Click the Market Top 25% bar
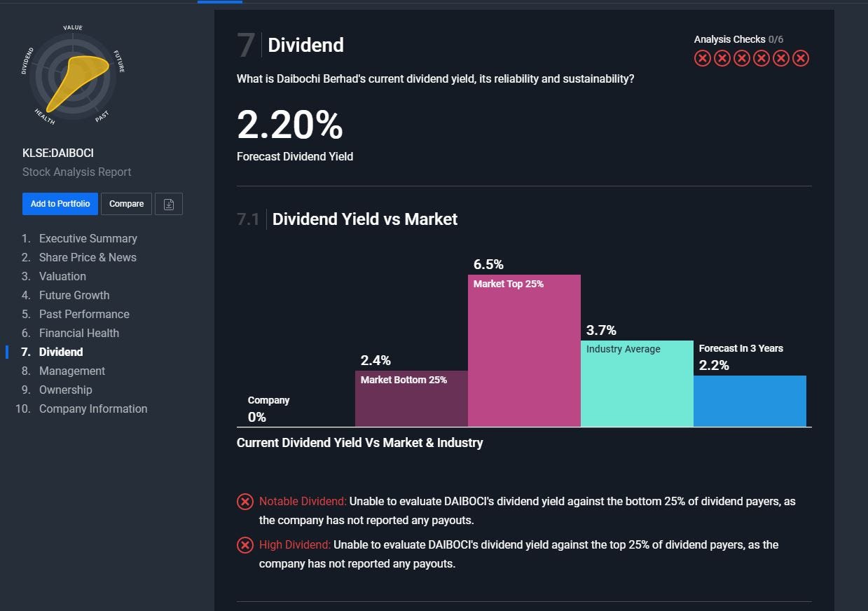The height and width of the screenshot is (611, 868). 524,350
